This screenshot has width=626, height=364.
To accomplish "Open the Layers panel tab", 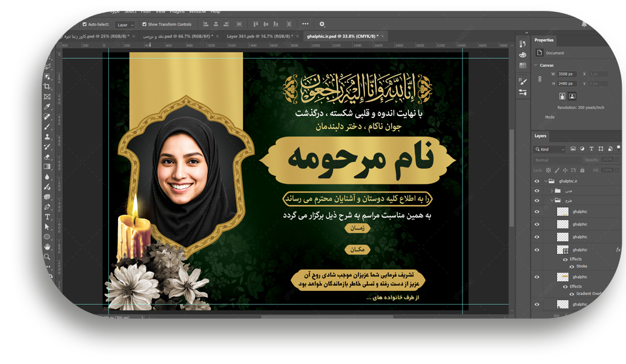I will tap(540, 136).
